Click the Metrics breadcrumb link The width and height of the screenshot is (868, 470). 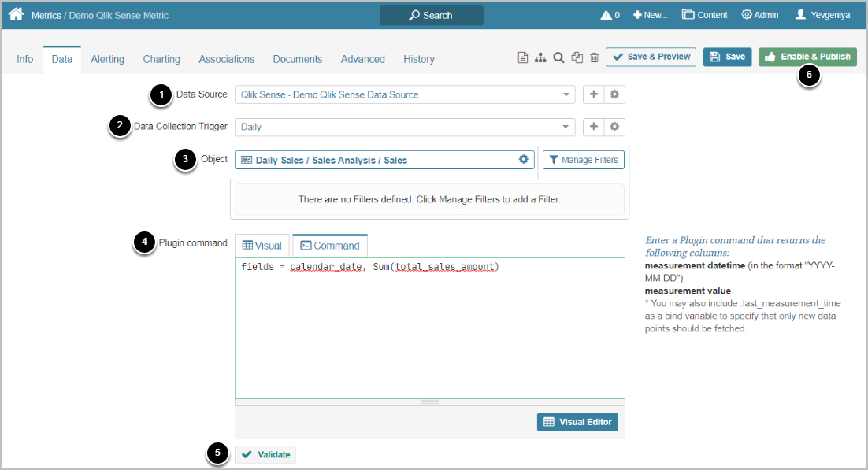point(46,16)
